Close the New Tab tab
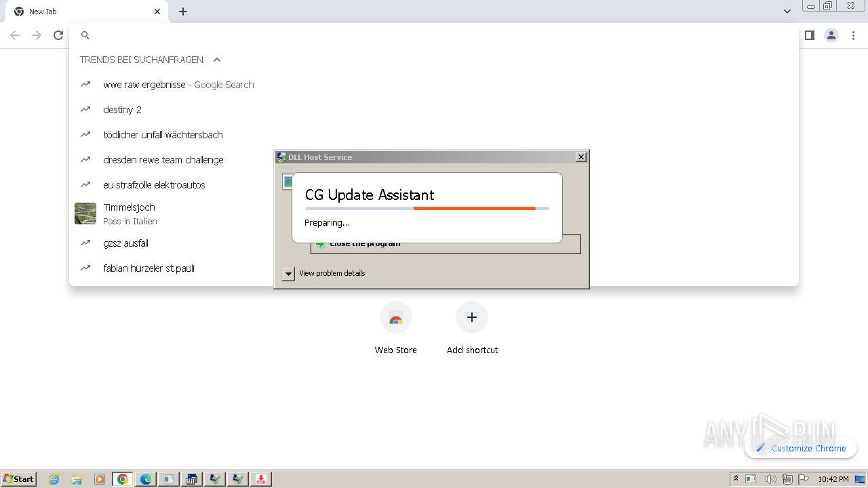 tap(157, 12)
